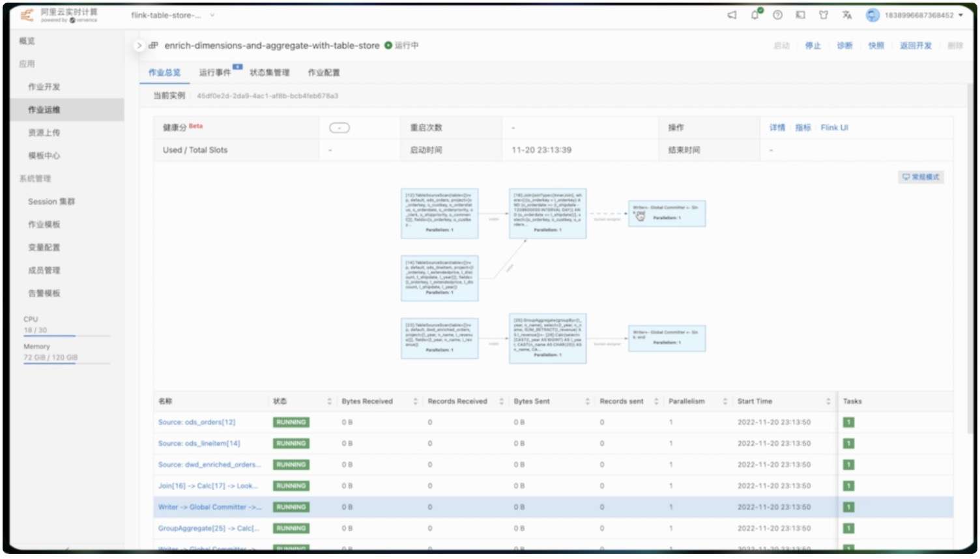
Task: Open 成员管理 in the sidebar
Action: [44, 270]
